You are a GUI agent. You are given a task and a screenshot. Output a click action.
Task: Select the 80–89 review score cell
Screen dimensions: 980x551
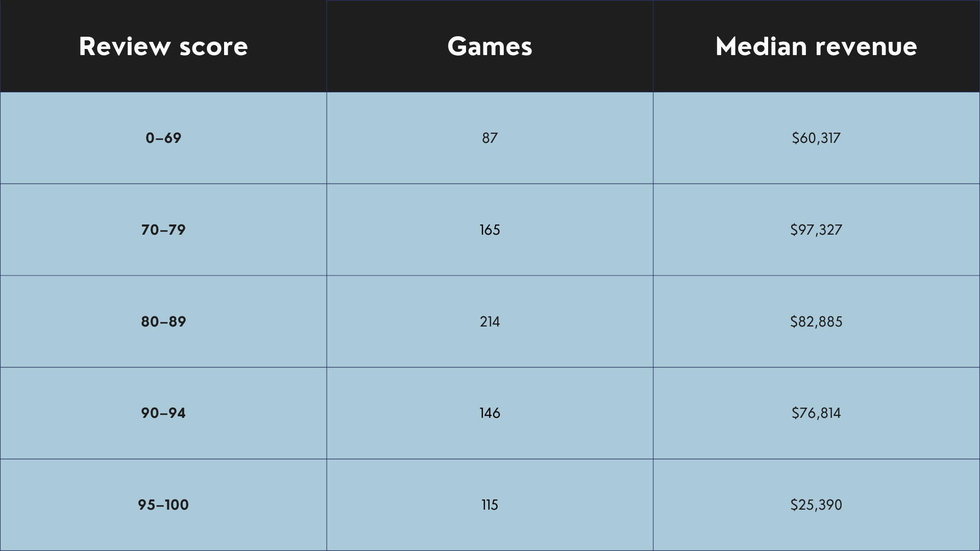[163, 321]
